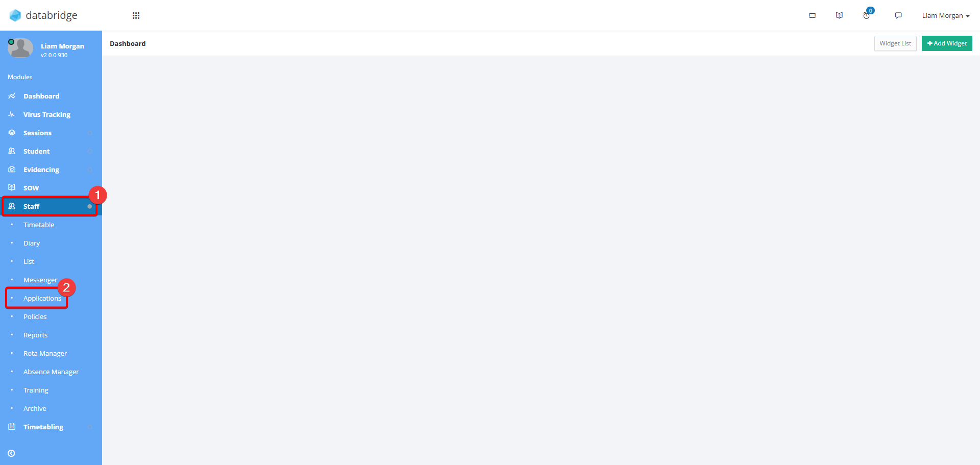Click the databridge logo

pyautogui.click(x=43, y=15)
